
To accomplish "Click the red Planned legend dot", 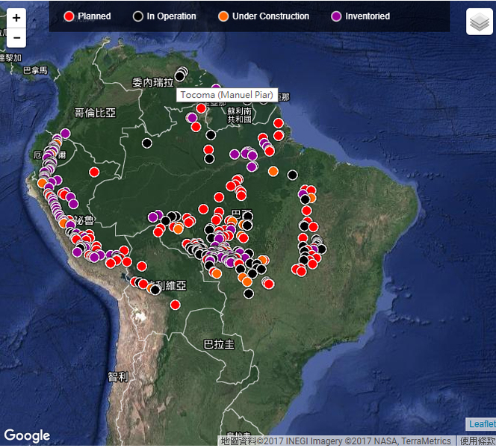I will click(x=69, y=16).
